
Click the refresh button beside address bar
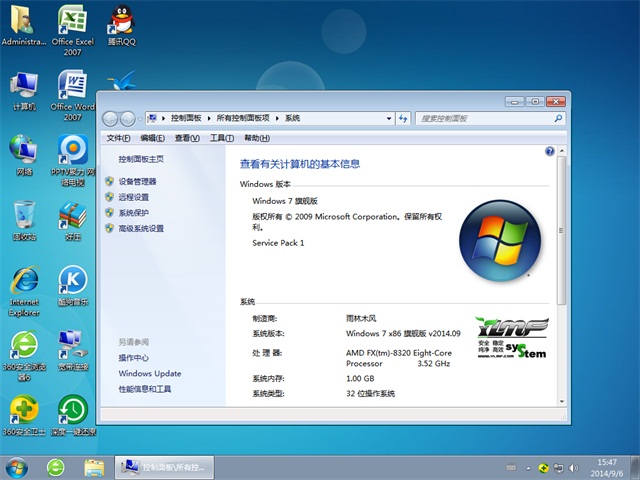tap(403, 118)
